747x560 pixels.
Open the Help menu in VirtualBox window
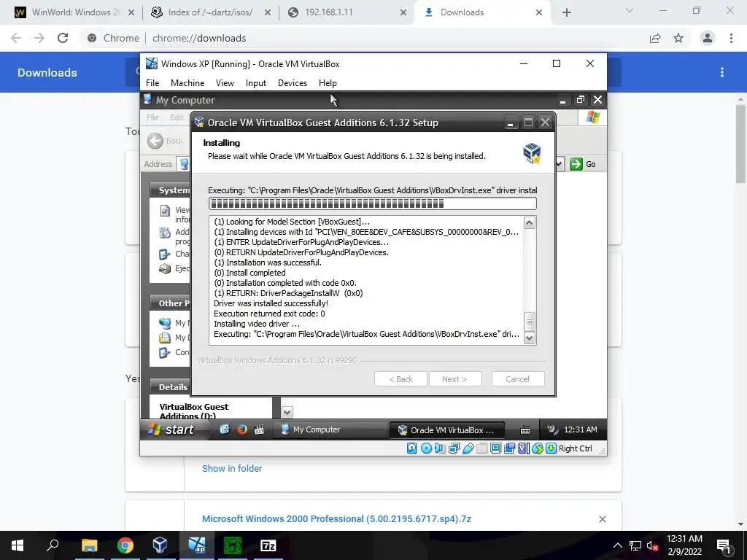click(x=328, y=83)
